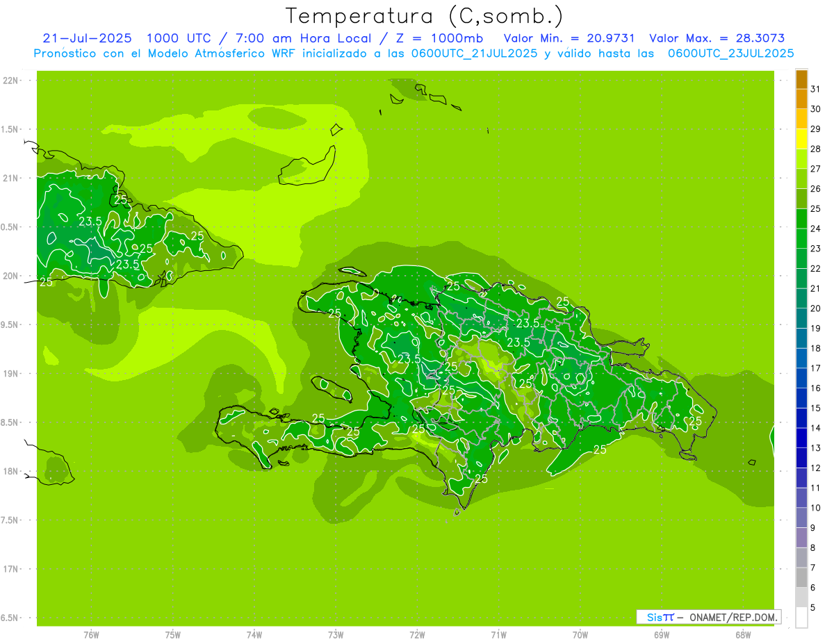Click the "28" color scale label
This screenshot has height=644, width=834.
[816, 149]
